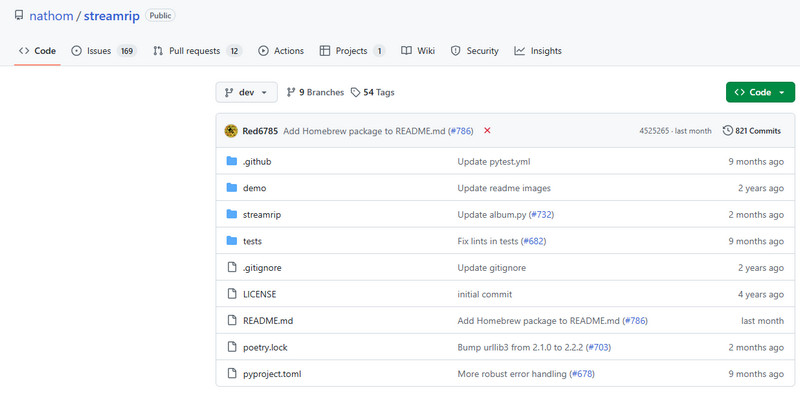The width and height of the screenshot is (800, 394).
Task: Open the streamrip repository link
Action: (x=112, y=16)
